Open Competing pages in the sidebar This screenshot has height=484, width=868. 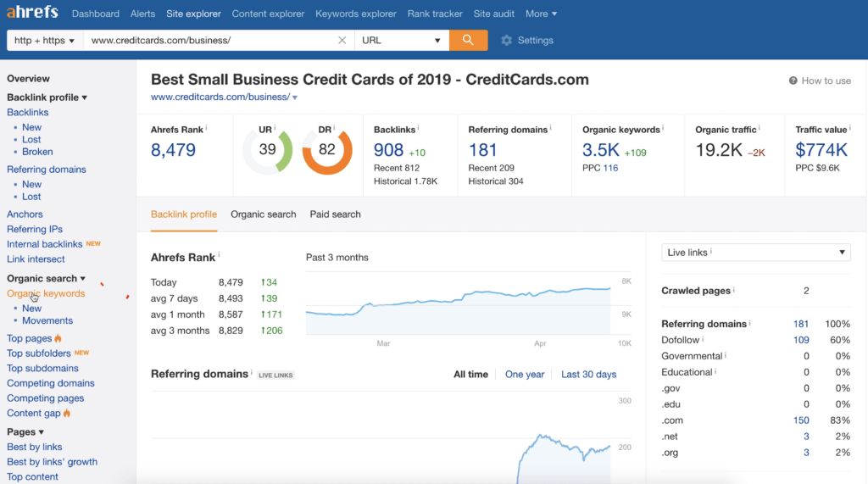pyautogui.click(x=46, y=398)
